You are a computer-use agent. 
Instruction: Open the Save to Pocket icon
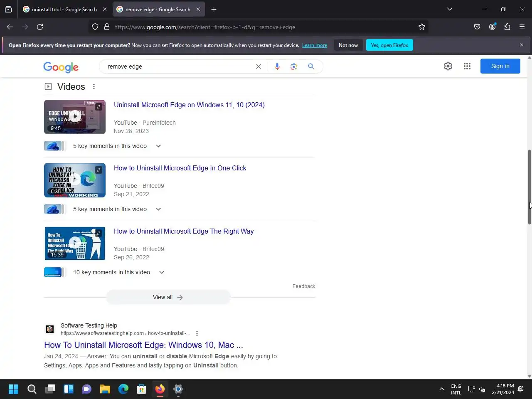[x=477, y=27]
